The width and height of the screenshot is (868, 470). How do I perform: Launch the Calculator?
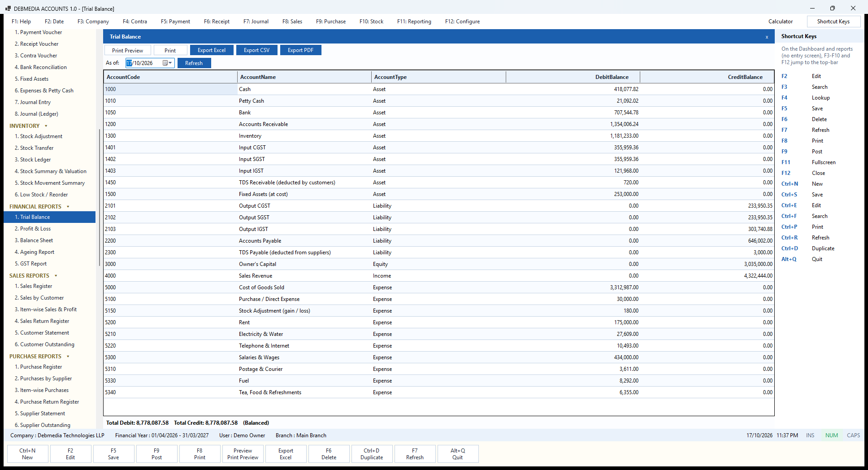click(x=781, y=22)
